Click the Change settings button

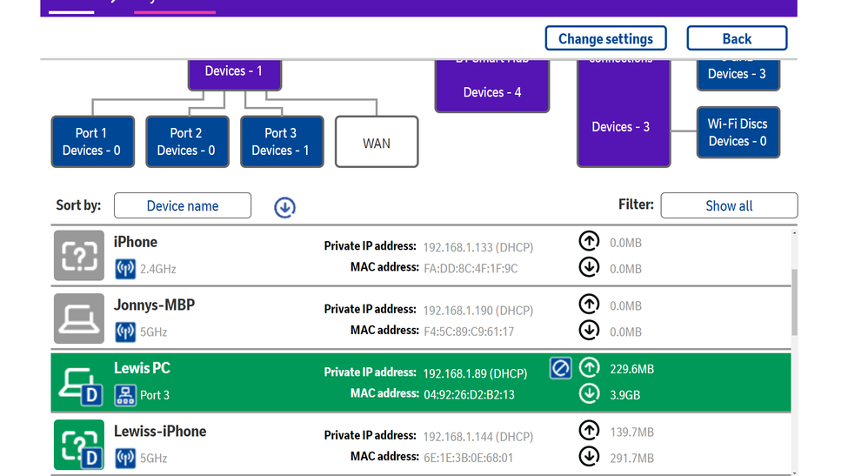[x=605, y=39]
